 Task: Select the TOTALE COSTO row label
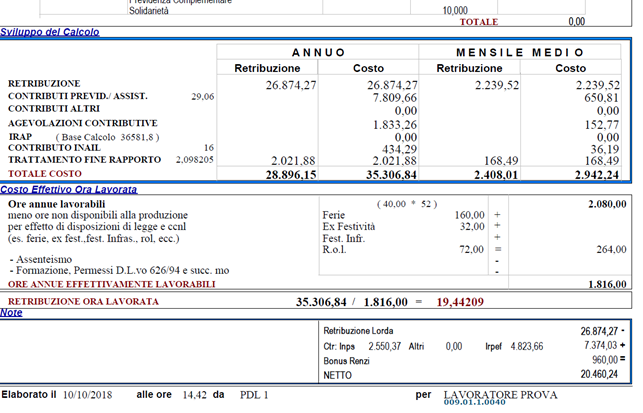(x=45, y=173)
